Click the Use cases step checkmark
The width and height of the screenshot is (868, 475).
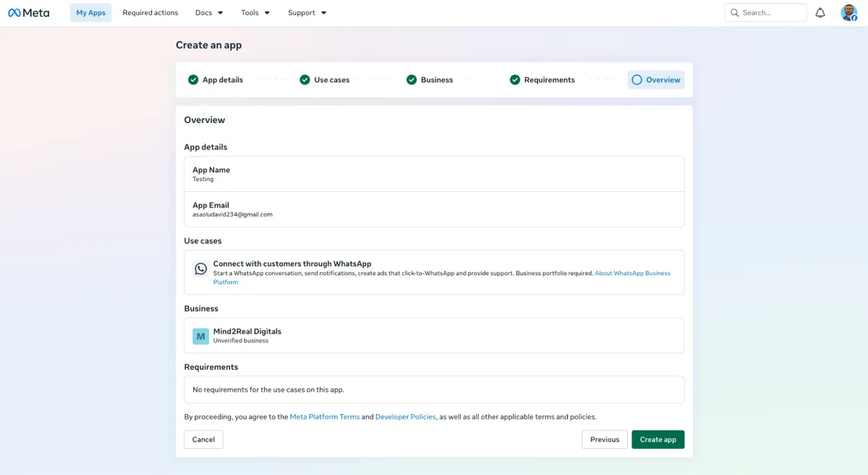point(305,80)
